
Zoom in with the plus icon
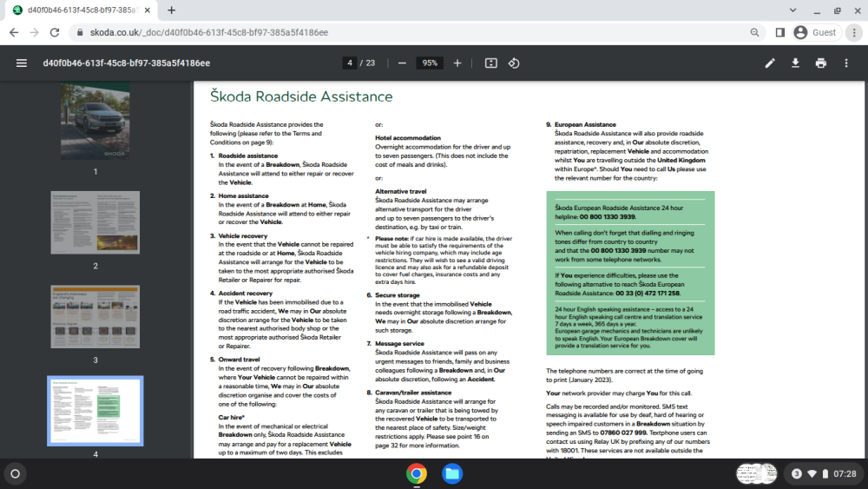click(x=457, y=63)
